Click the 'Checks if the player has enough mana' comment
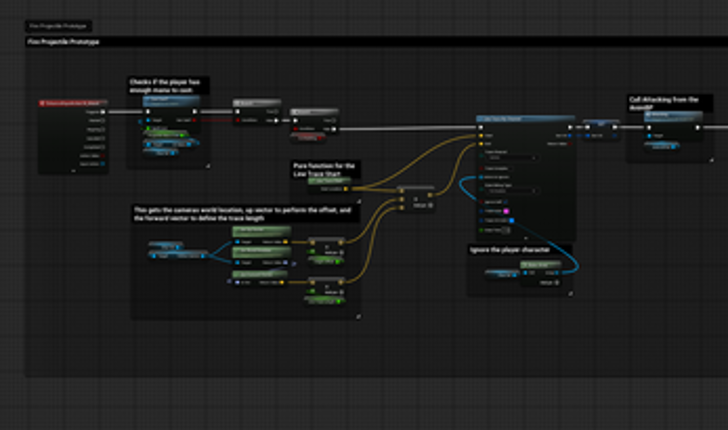 click(x=167, y=86)
